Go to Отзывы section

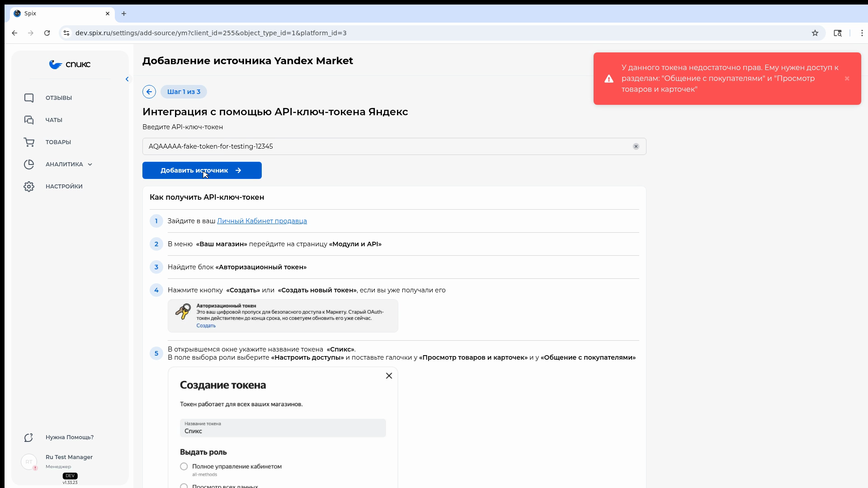pos(59,98)
